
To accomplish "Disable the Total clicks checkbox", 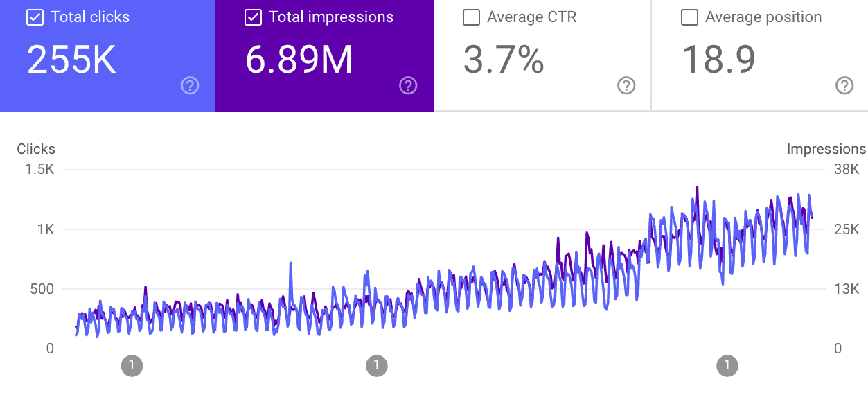I will coord(35,17).
